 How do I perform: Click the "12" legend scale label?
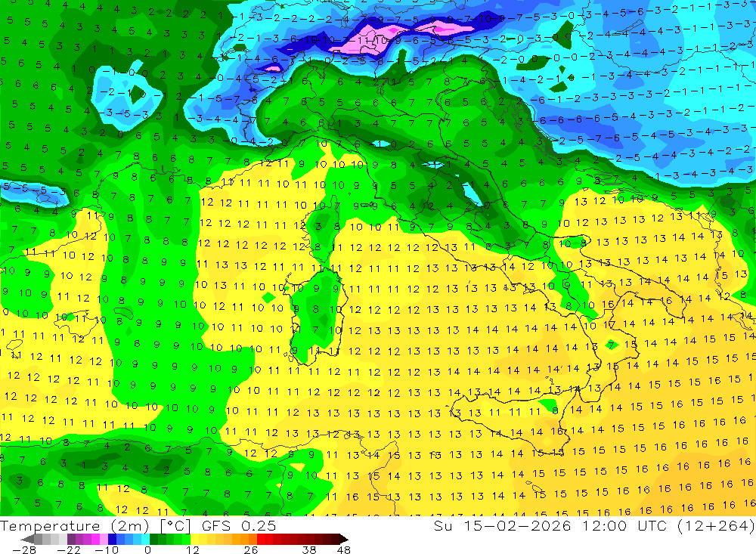tap(193, 550)
